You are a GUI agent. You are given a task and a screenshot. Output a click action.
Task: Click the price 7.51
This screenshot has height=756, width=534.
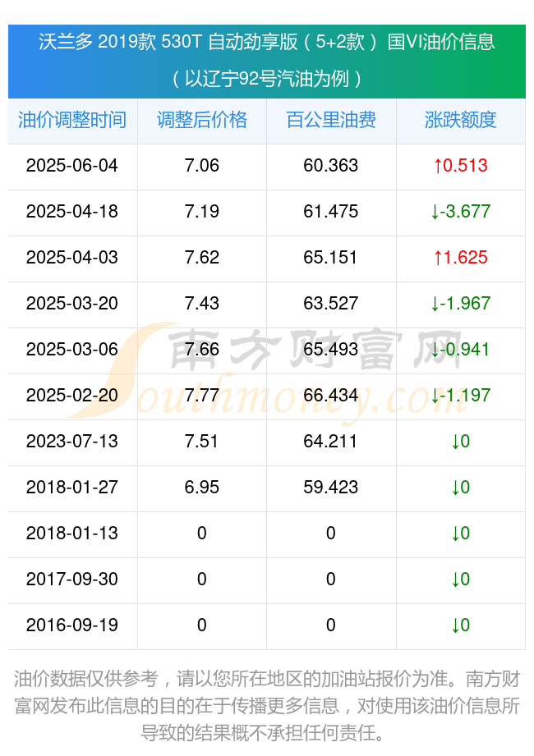coord(201,441)
